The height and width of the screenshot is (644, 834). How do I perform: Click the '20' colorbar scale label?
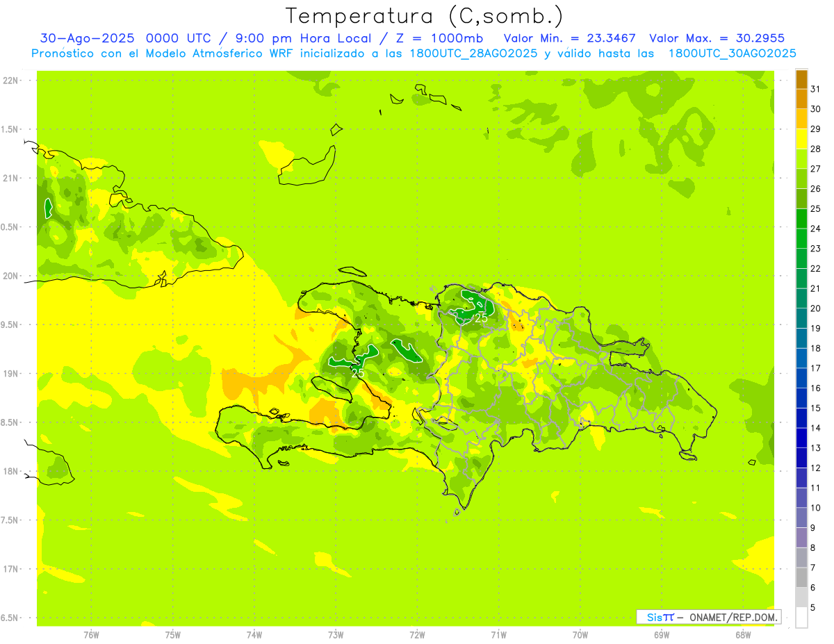click(816, 308)
